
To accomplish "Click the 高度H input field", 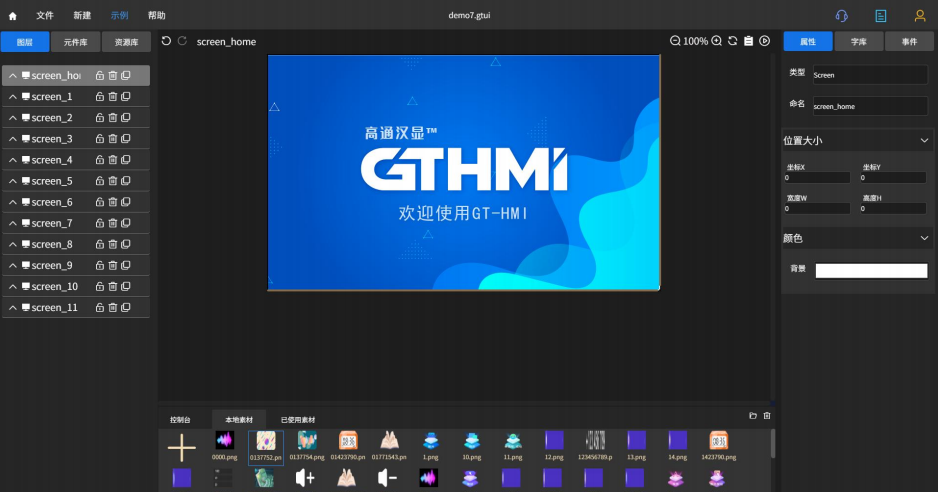I will 894,208.
